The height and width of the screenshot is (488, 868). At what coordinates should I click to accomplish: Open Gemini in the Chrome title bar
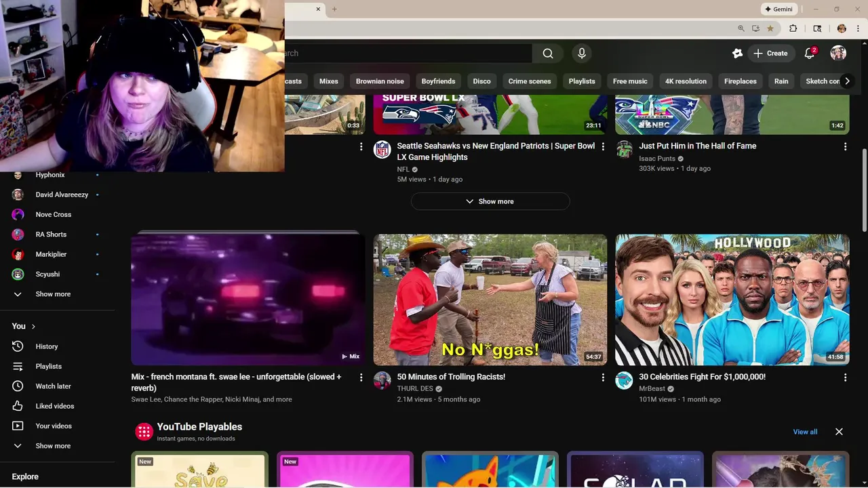coord(778,9)
